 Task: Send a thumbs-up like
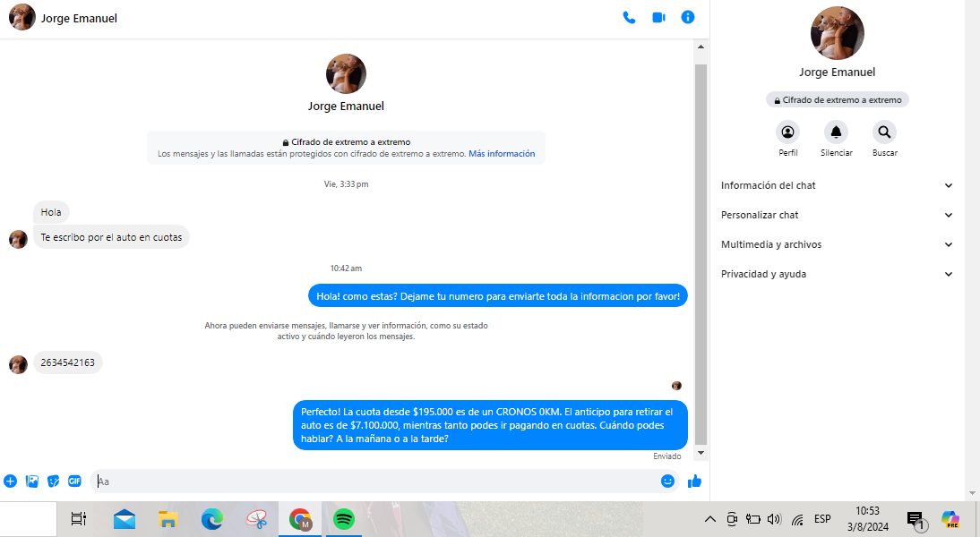(x=694, y=481)
